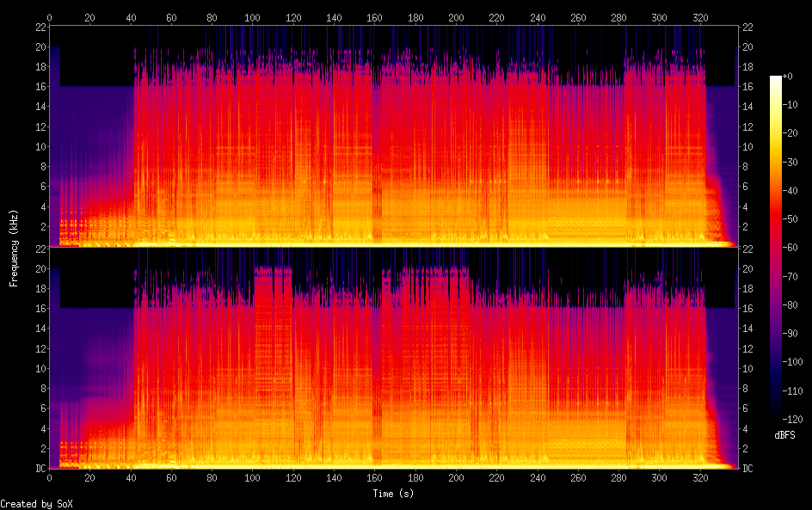Screen dimensions: 812x510
Task: Click the 0 tick on the top time axis
Action: 50,17
